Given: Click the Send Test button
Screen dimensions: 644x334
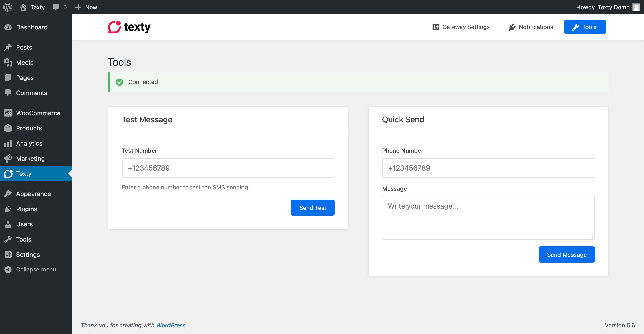Looking at the screenshot, I should (313, 208).
